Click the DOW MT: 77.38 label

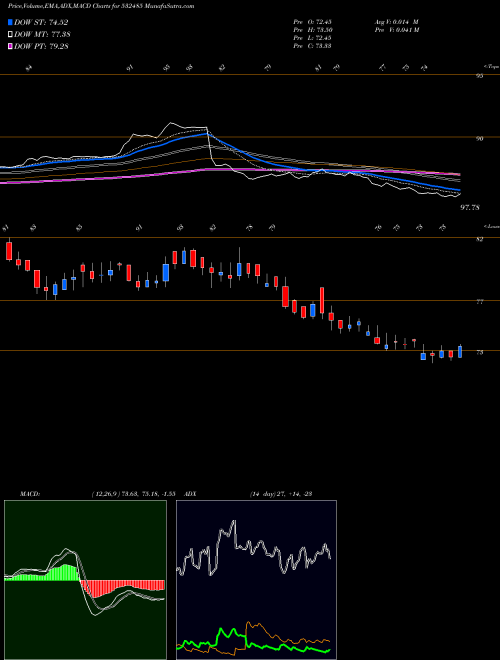(x=42, y=34)
